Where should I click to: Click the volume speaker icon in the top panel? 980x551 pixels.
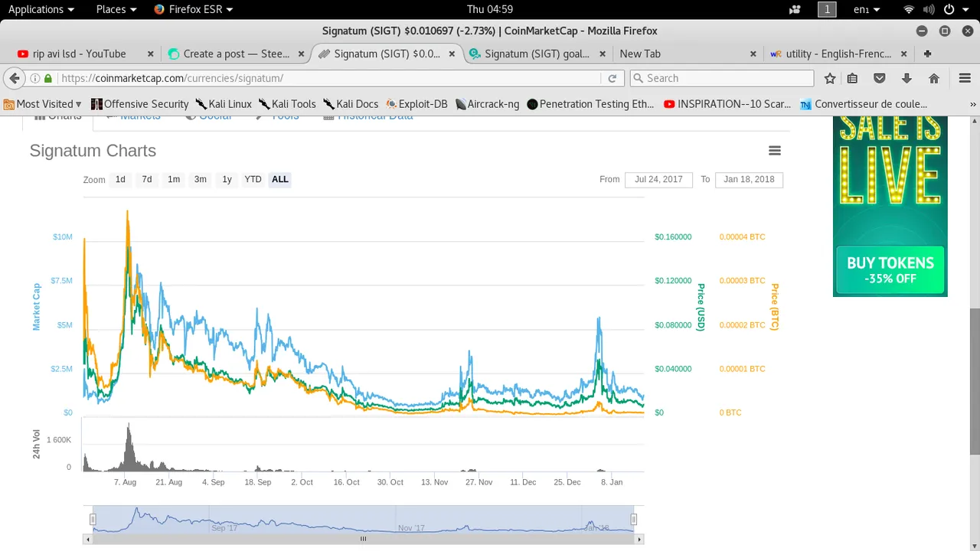click(x=929, y=9)
